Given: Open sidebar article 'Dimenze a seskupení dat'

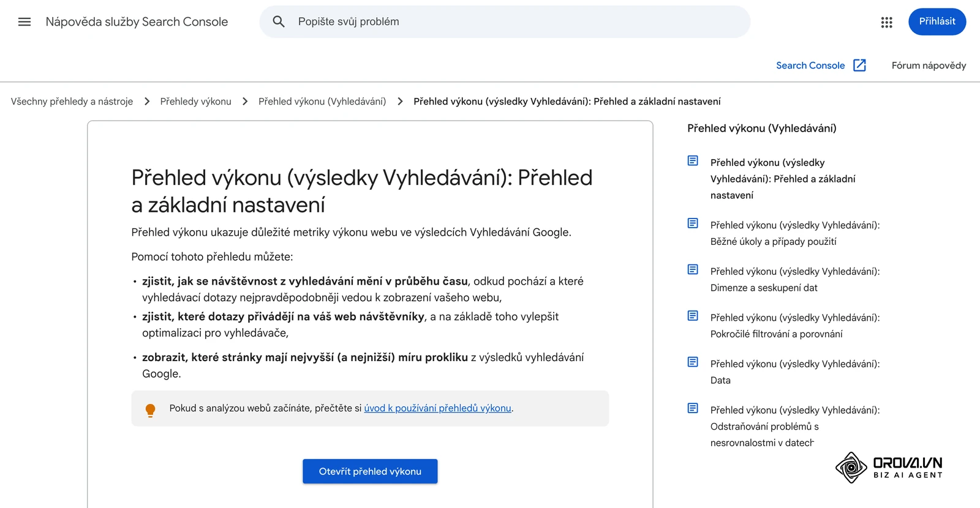Looking at the screenshot, I should point(795,280).
